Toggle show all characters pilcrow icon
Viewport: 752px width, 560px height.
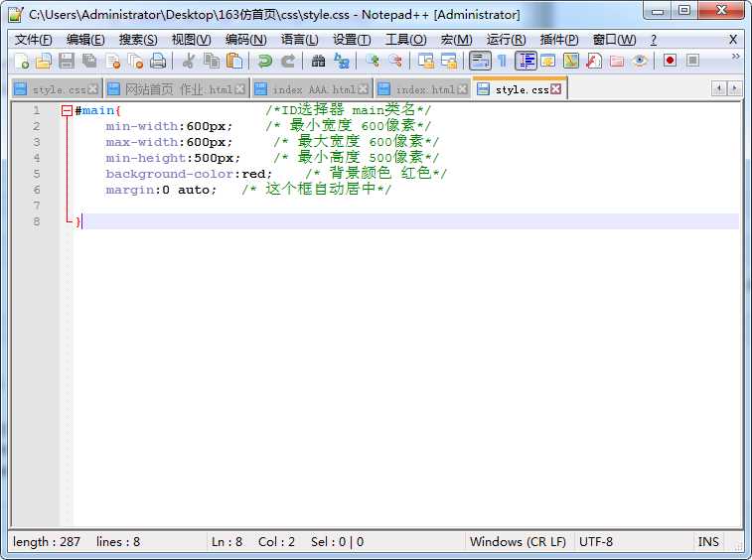(x=502, y=61)
